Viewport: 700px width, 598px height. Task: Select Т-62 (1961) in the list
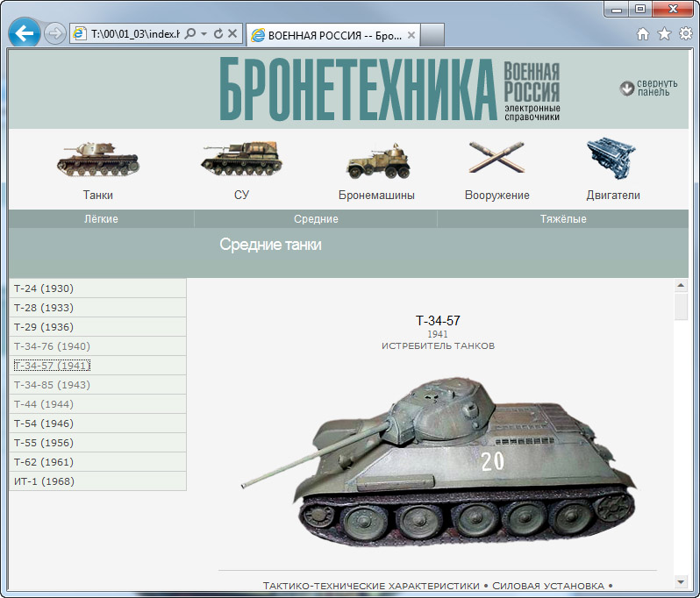97,462
